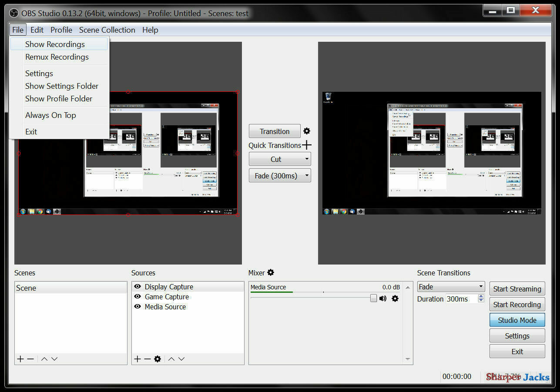Adjust the Media Source volume slider handle

[373, 298]
